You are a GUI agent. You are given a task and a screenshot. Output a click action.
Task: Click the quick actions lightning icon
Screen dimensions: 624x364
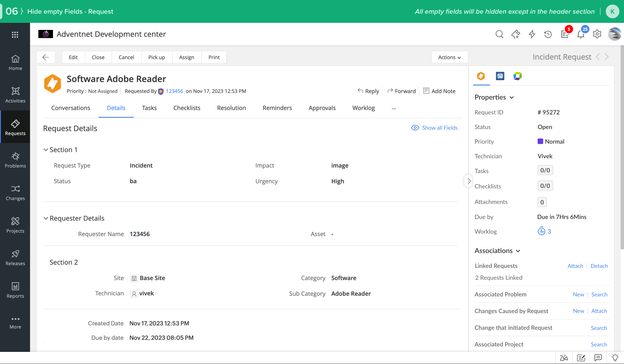532,34
